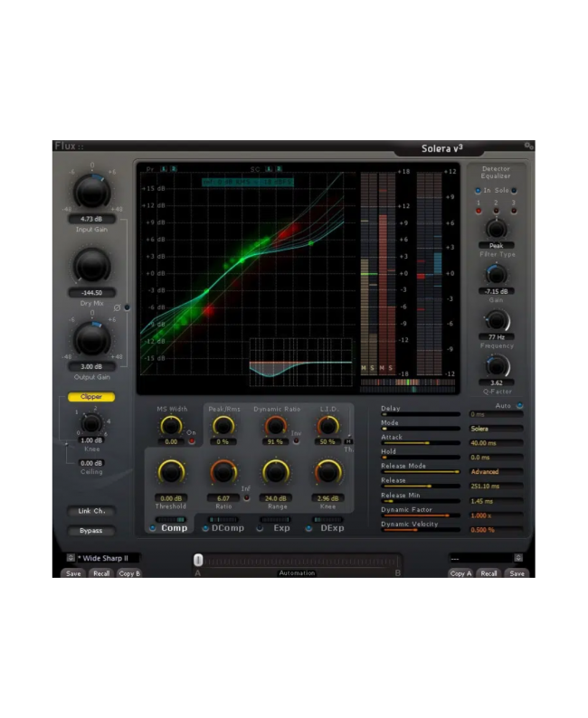
Task: Click the Copy A button
Action: 460,573
